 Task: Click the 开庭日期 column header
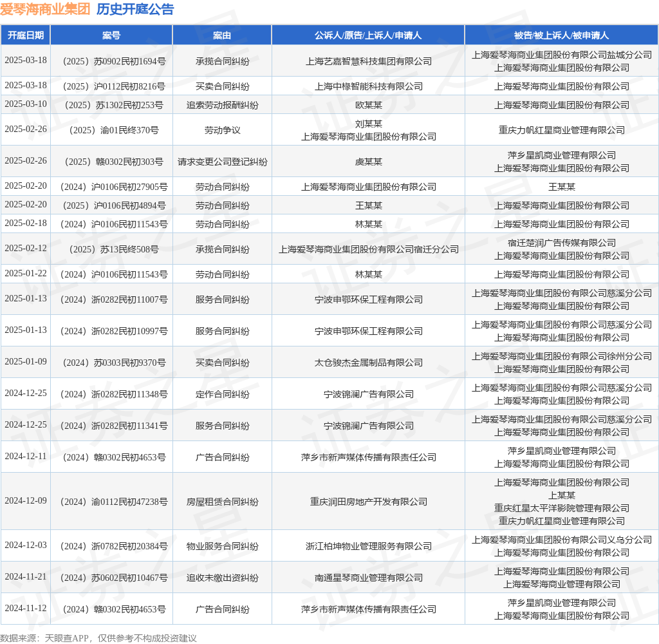tap(26, 35)
